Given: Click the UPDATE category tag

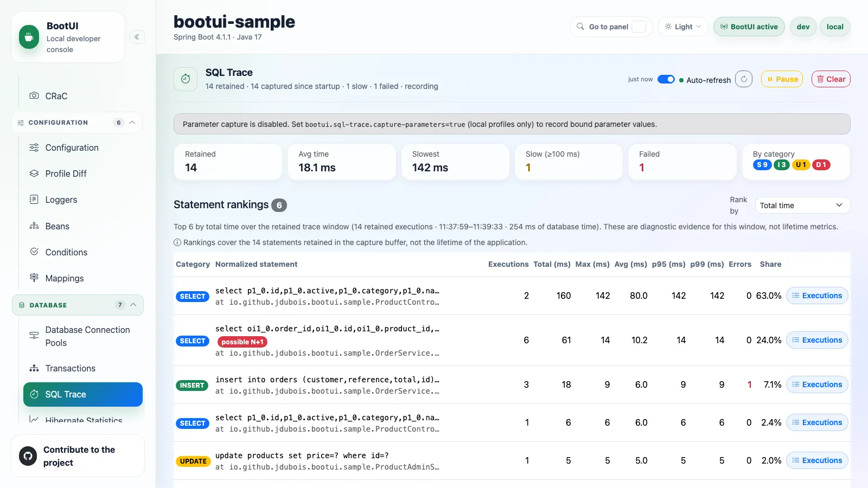Looking at the screenshot, I should point(193,461).
